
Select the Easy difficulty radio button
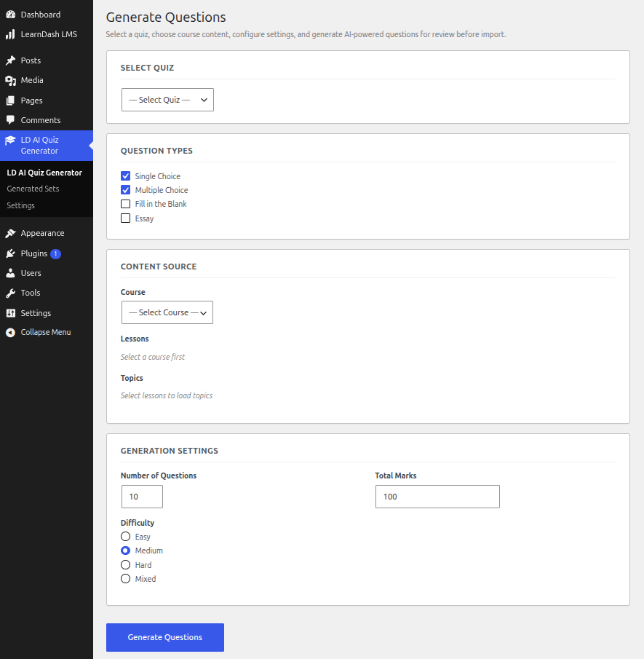[x=126, y=536]
